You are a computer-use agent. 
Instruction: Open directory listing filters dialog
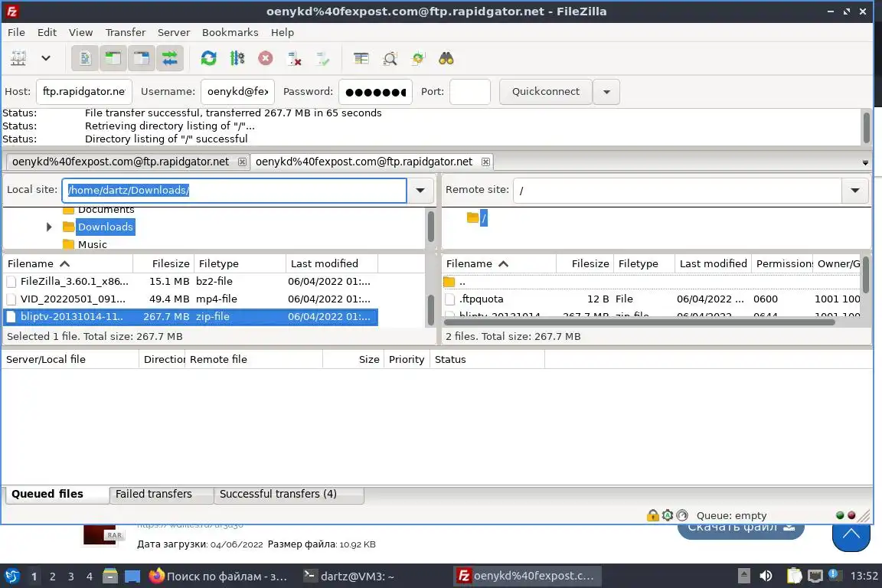click(361, 58)
